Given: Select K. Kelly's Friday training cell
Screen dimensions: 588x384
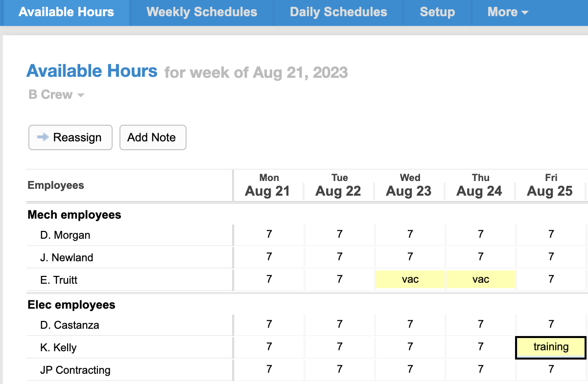Looking at the screenshot, I should coord(551,347).
